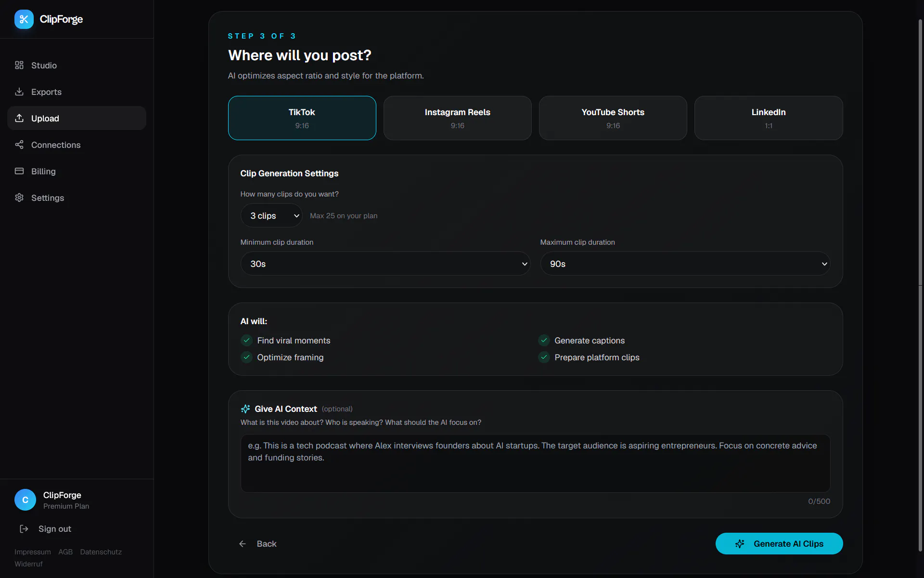Go Back to the previous step
Screen dimensions: 924x578
coord(257,544)
